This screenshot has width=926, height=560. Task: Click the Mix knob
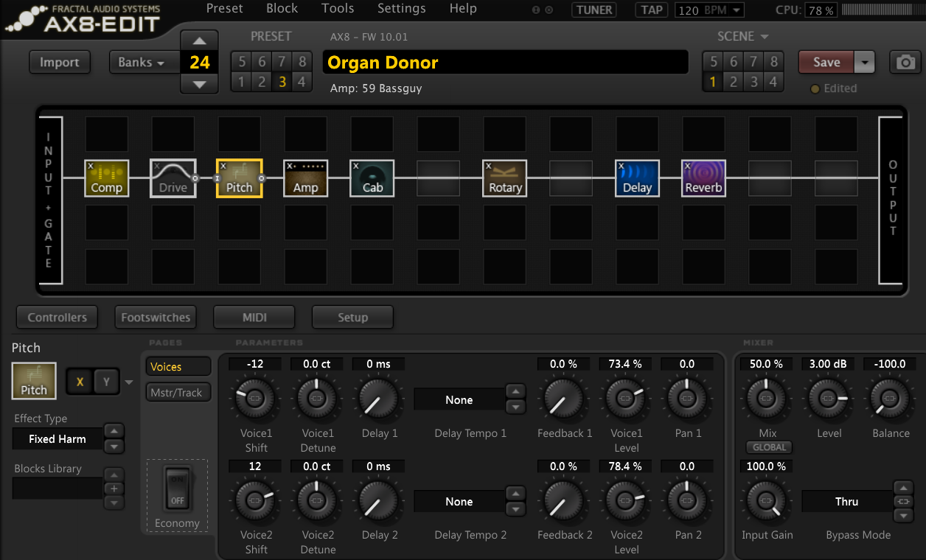click(767, 399)
